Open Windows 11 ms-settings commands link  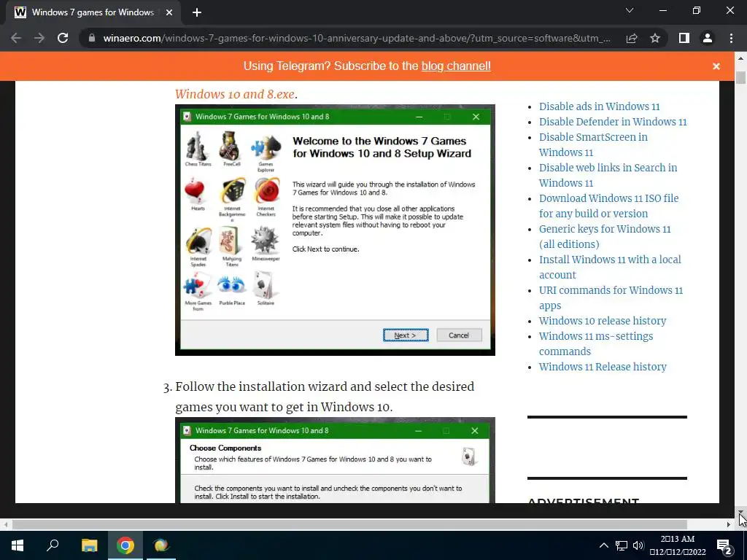tap(595, 343)
